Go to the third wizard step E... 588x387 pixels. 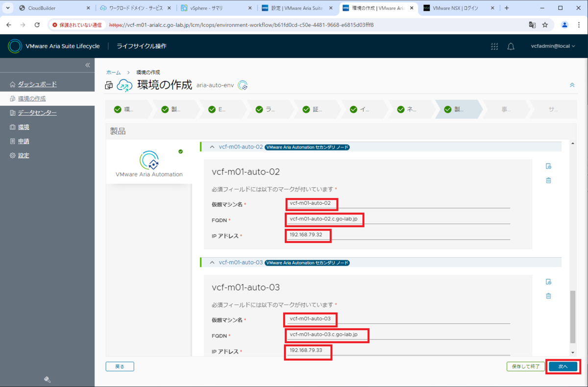224,109
